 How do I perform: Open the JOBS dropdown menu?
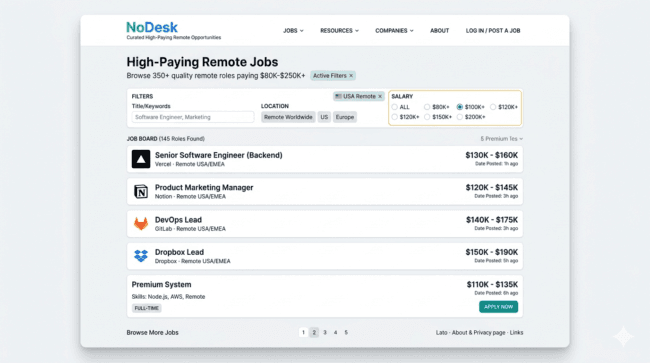point(293,31)
